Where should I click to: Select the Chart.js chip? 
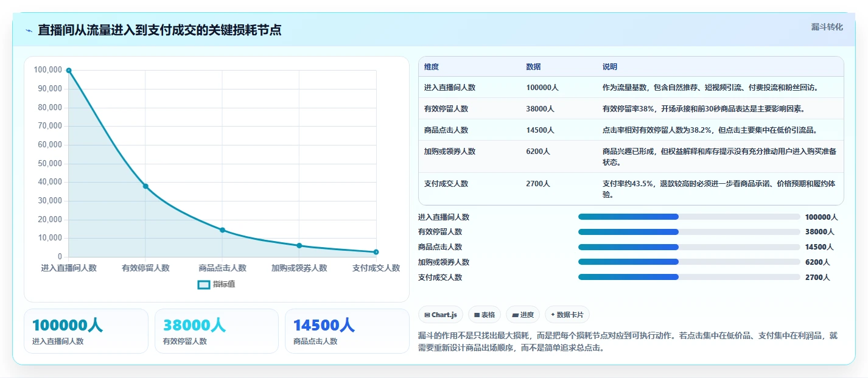[441, 315]
